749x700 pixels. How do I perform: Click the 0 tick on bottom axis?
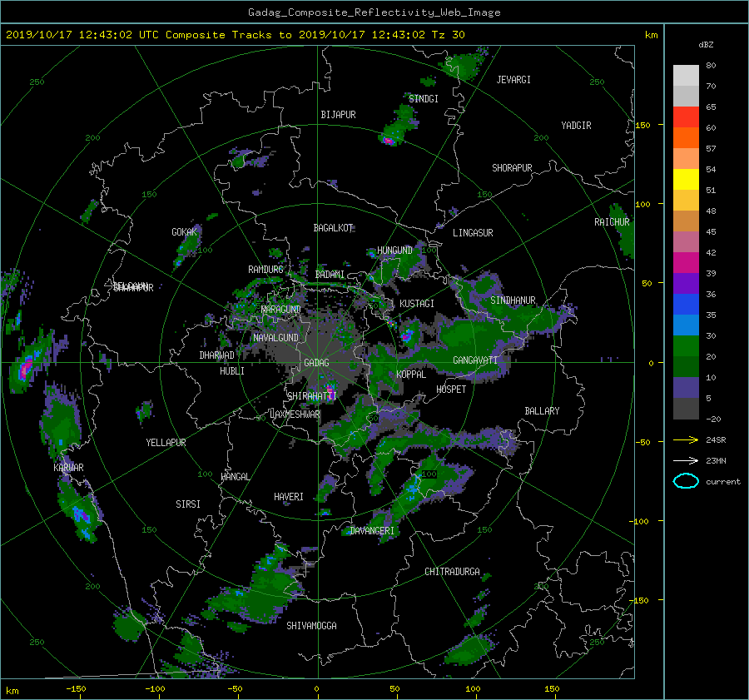point(316,689)
